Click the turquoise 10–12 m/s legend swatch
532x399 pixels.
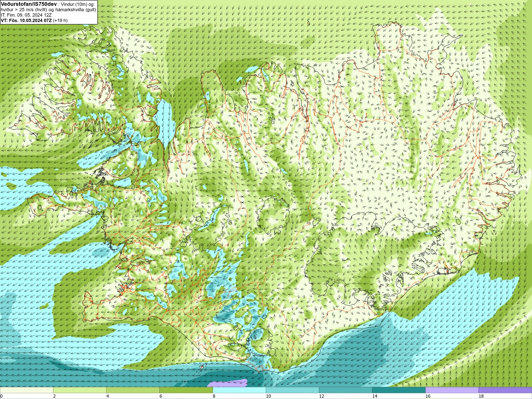[x=293, y=390]
